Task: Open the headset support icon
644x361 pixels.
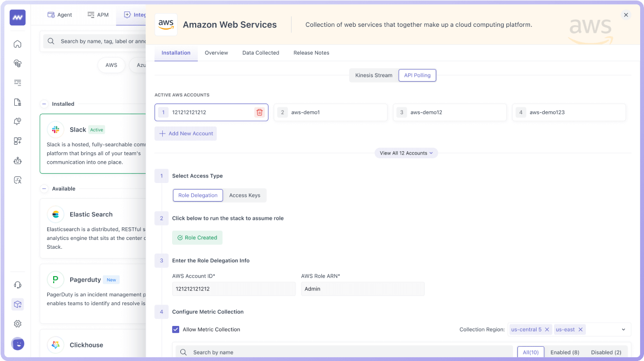Action: (18, 285)
